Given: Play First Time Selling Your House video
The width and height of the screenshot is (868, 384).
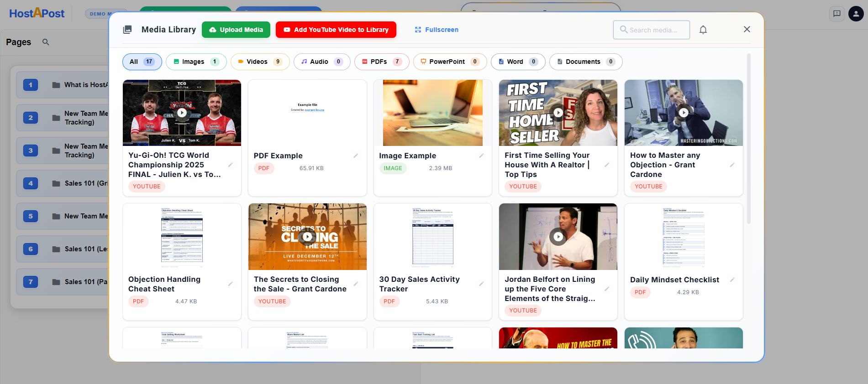Looking at the screenshot, I should pos(558,113).
